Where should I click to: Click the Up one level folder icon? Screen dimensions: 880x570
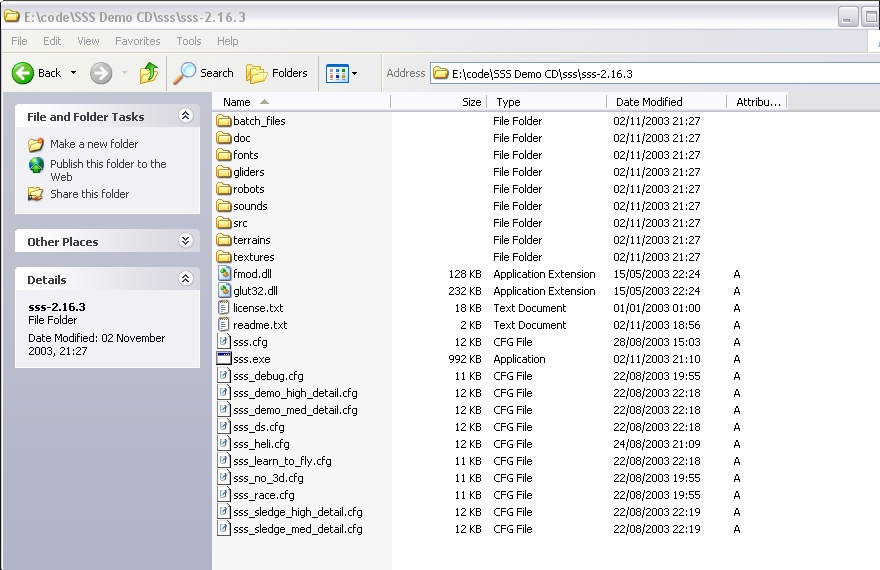[149, 73]
